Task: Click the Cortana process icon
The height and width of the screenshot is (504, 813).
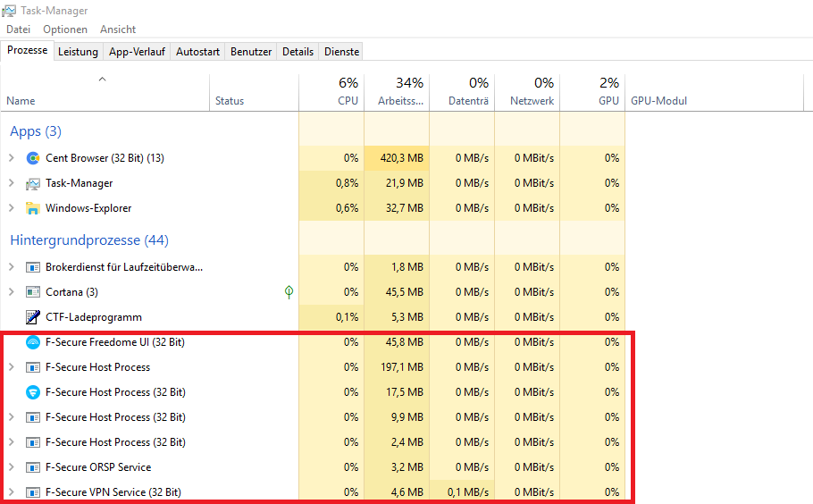Action: (x=33, y=292)
